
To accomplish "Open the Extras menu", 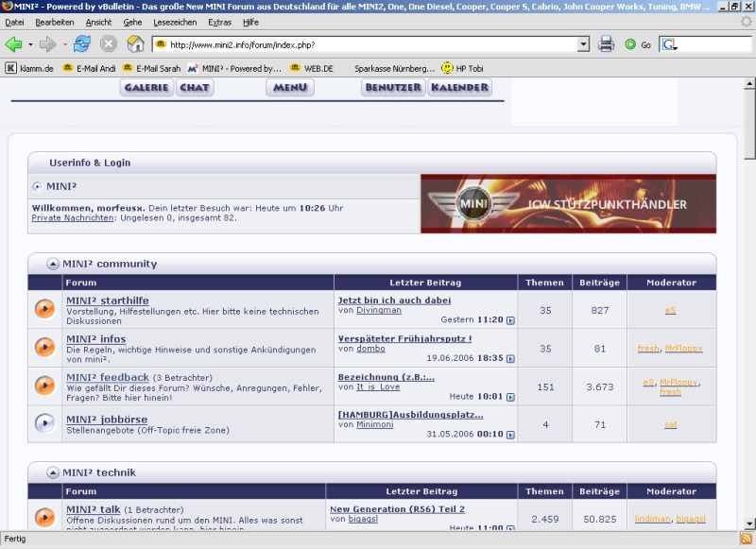I will (219, 22).
